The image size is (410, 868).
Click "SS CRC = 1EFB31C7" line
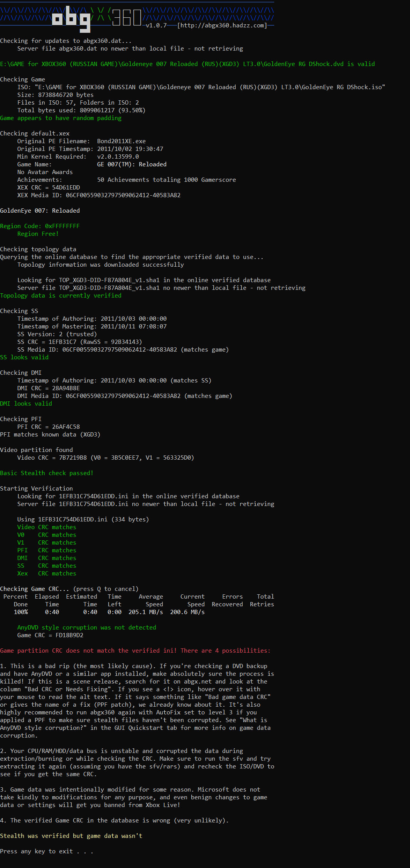pos(79,342)
